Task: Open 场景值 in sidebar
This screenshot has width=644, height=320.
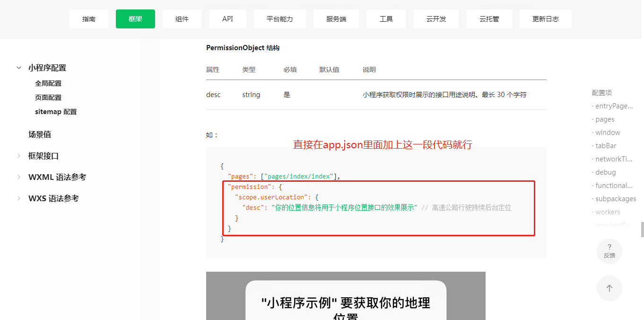Action: 40,134
